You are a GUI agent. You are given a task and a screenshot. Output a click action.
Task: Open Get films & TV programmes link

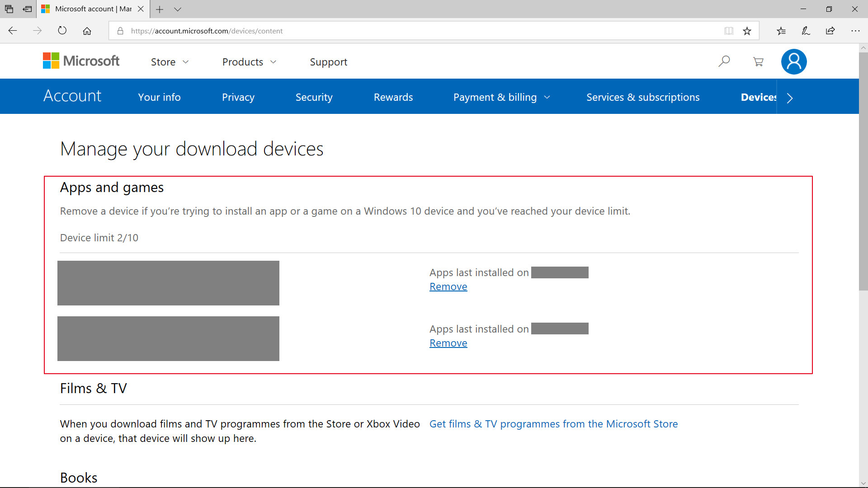[553, 424]
